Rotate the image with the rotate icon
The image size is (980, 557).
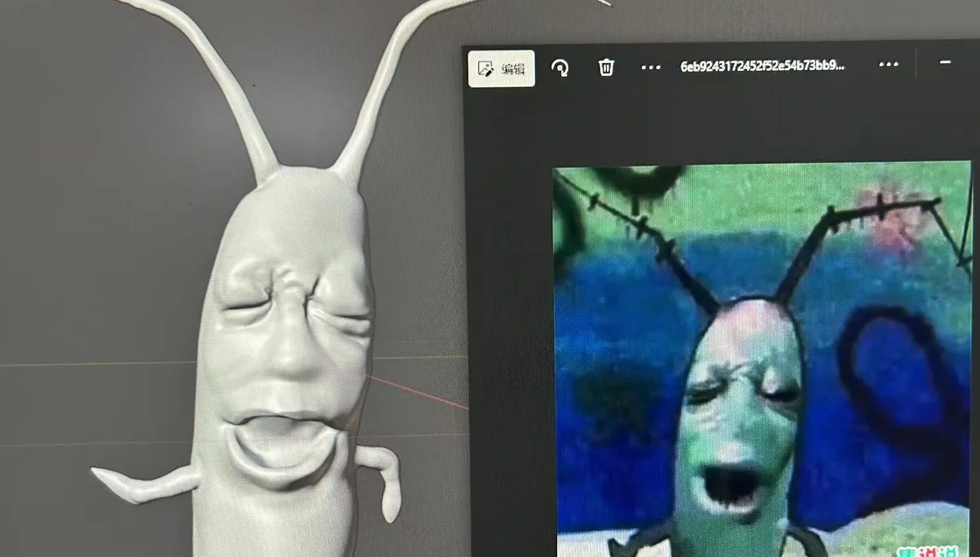(560, 68)
